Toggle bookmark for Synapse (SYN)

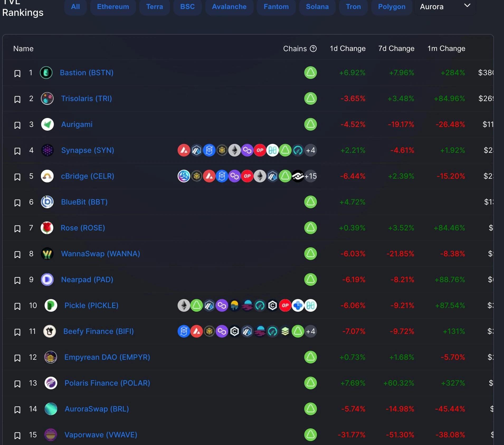click(x=17, y=151)
